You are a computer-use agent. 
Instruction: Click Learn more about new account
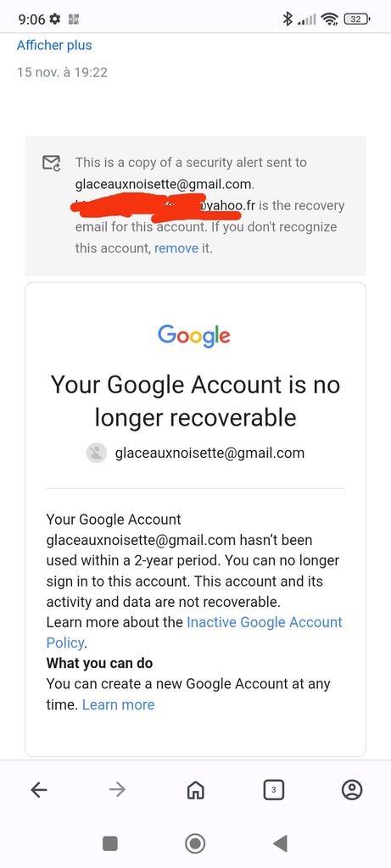click(118, 704)
